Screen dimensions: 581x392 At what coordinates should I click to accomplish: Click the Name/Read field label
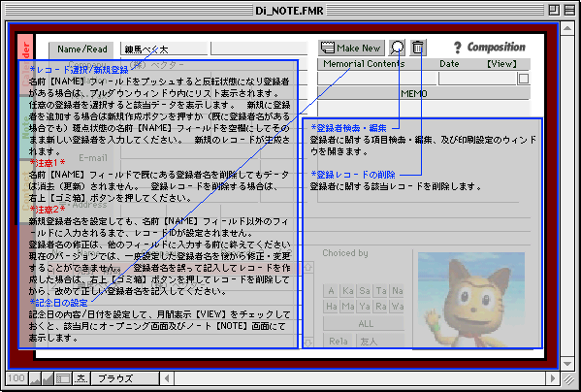coord(81,49)
